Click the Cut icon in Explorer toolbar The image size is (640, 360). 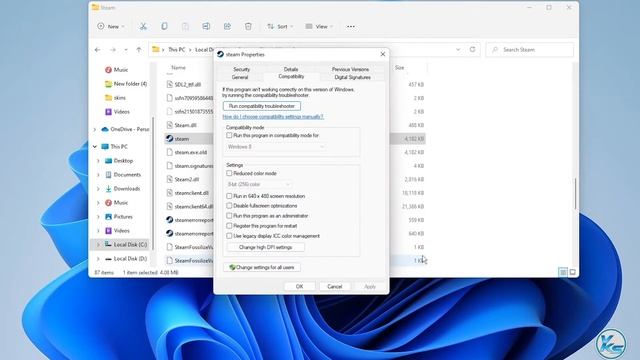click(143, 27)
